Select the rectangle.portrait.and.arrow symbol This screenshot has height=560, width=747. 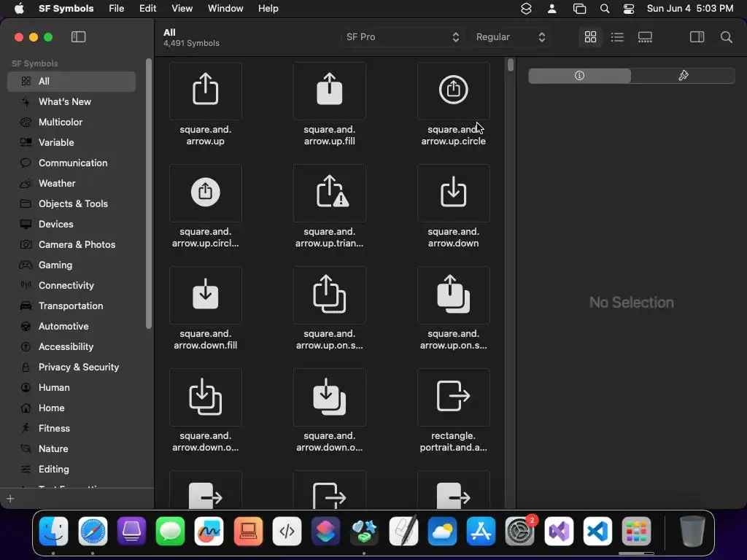453,397
